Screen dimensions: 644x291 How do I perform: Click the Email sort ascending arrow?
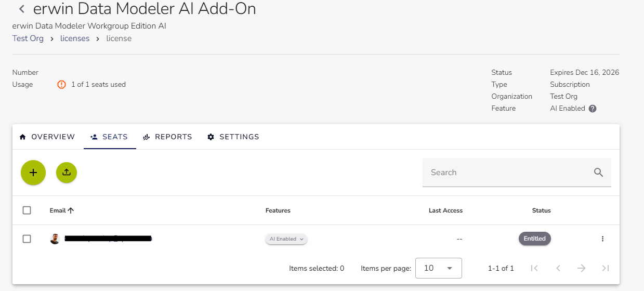click(71, 210)
